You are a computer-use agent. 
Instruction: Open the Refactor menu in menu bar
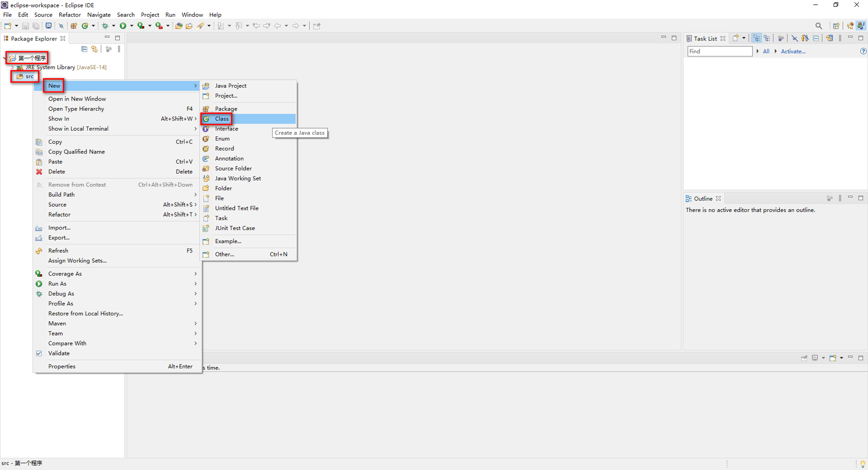69,15
